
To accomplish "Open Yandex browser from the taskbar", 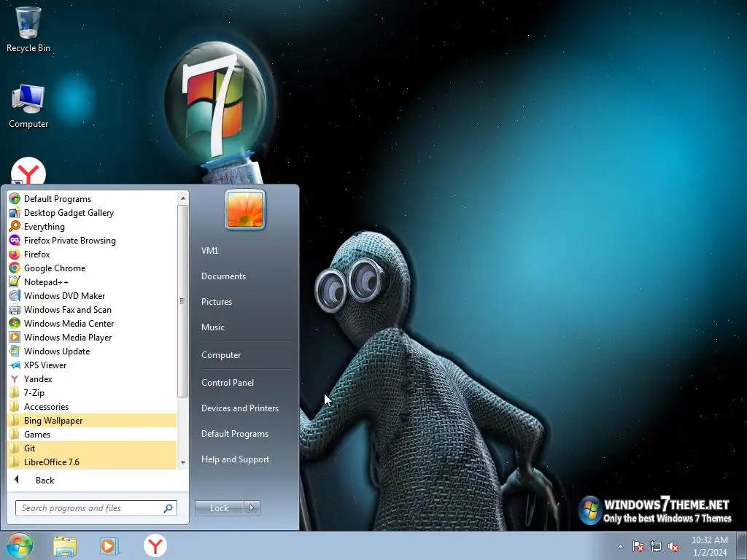I will [x=155, y=545].
